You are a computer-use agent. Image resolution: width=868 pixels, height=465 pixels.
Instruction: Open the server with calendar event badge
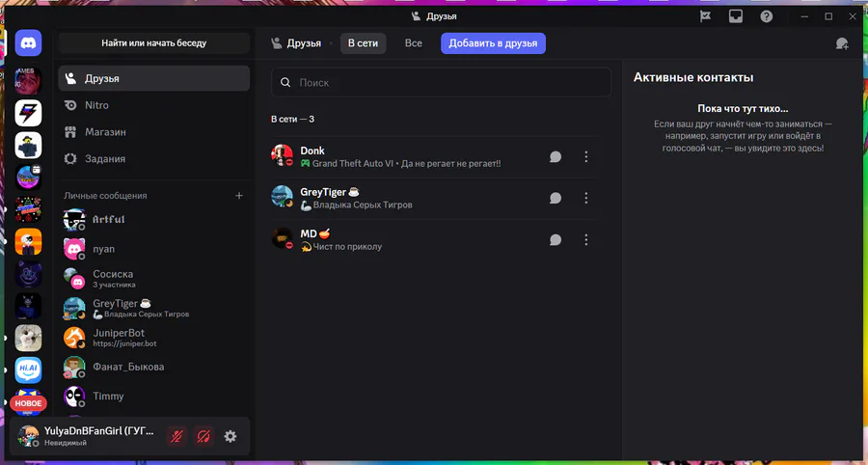(28, 178)
